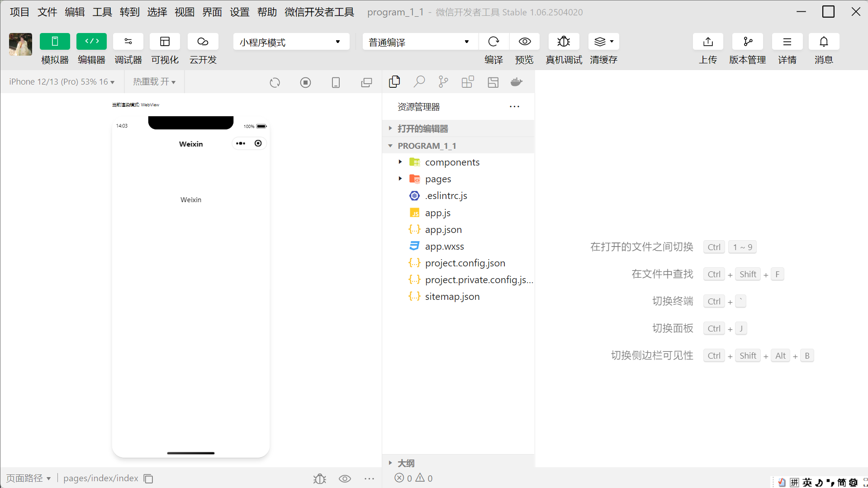Open the 文件 menu
868x488 pixels.
coord(47,12)
